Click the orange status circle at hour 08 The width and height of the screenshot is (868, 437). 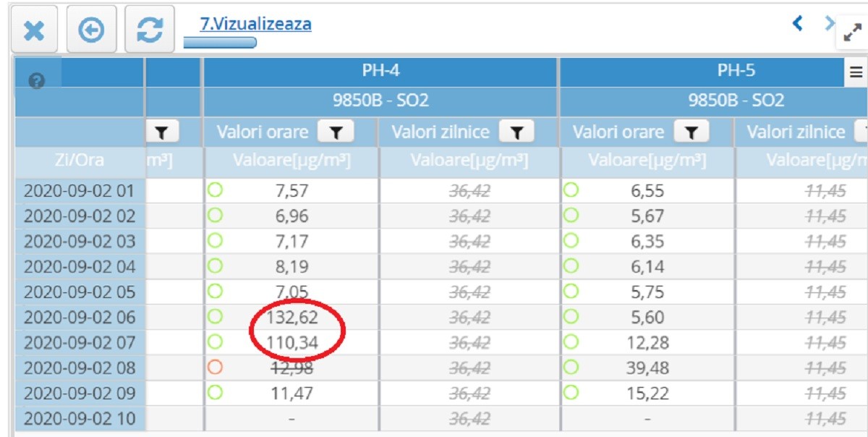click(215, 368)
